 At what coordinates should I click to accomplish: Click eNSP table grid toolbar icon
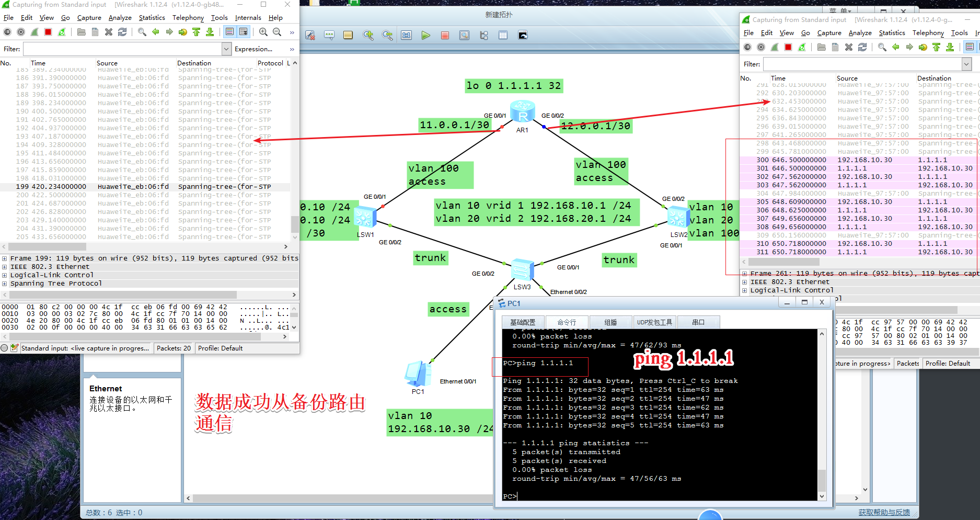[x=503, y=35]
